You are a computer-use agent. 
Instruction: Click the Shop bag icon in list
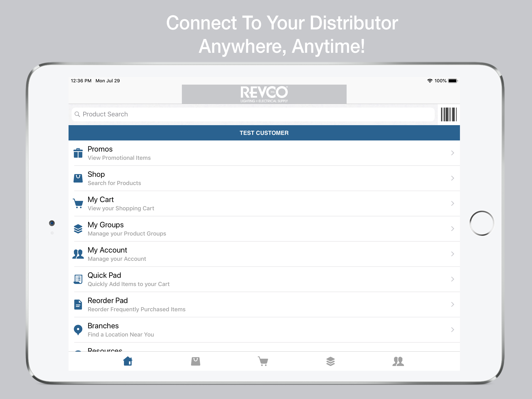coord(78,178)
